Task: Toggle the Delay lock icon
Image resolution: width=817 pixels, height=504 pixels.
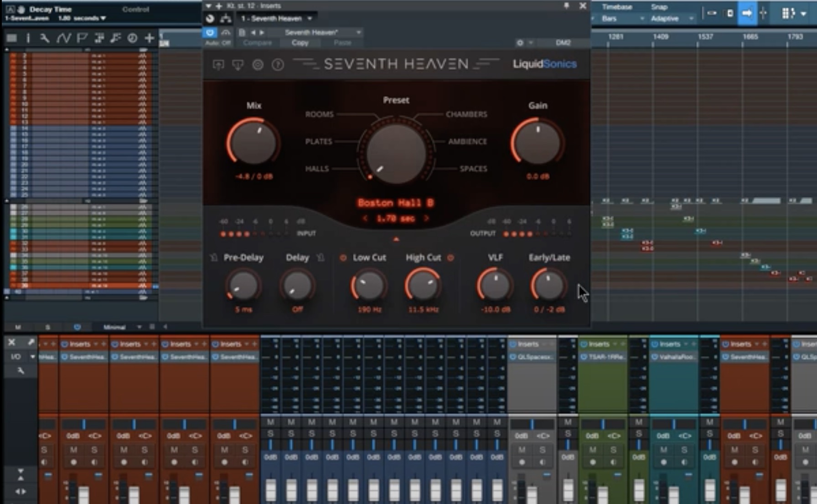Action: pos(321,258)
